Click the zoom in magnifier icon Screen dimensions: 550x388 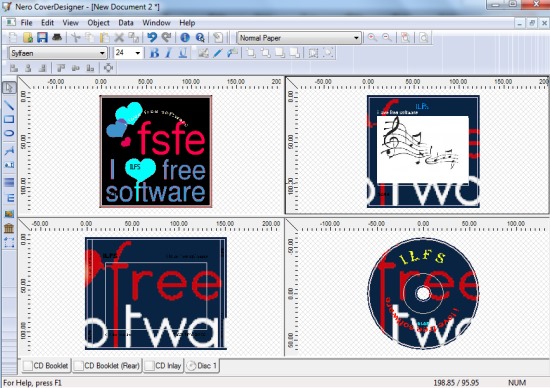[372, 38]
